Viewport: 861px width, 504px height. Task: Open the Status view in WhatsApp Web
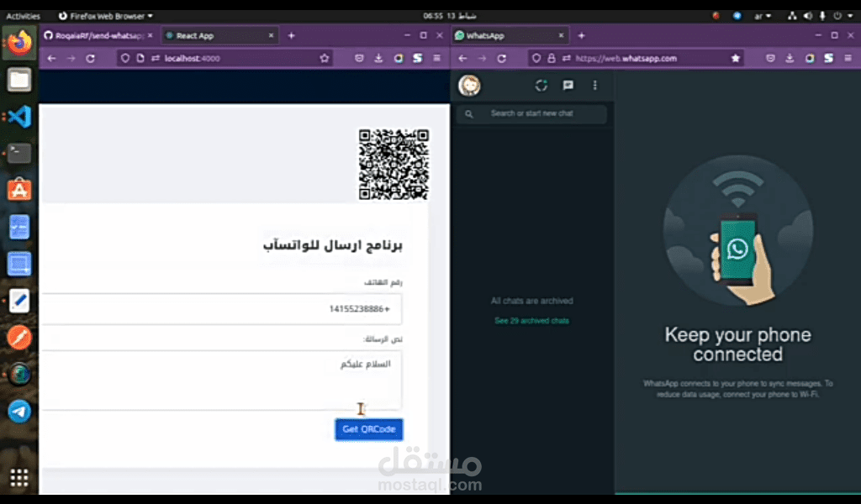pyautogui.click(x=541, y=85)
